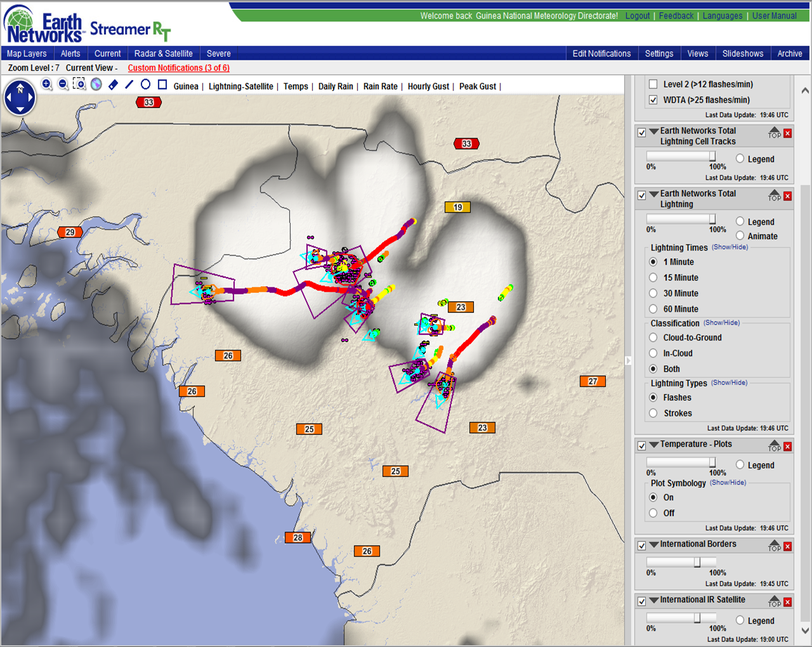Switch to Peak Gust view
Viewport: 812px width, 647px height.
(x=478, y=86)
